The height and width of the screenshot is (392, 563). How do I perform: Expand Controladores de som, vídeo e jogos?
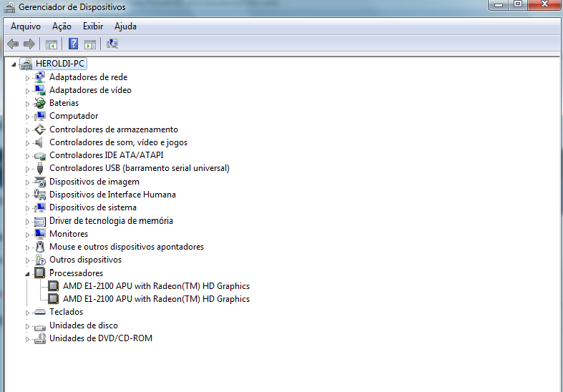(27, 143)
